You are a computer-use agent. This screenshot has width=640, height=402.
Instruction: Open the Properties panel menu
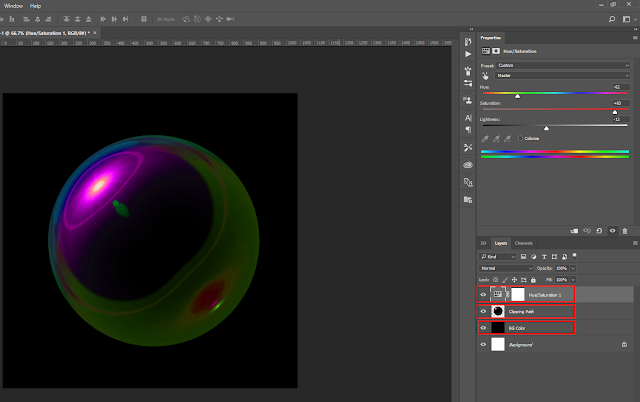(635, 38)
